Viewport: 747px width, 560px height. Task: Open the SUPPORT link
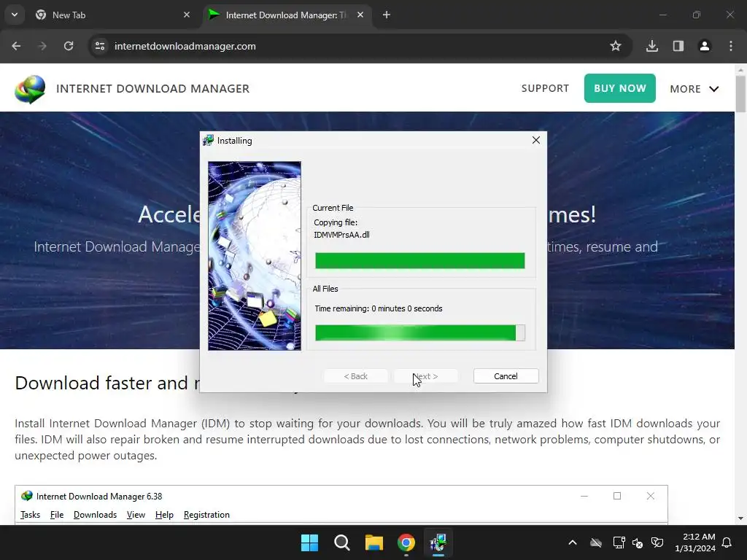545,88
